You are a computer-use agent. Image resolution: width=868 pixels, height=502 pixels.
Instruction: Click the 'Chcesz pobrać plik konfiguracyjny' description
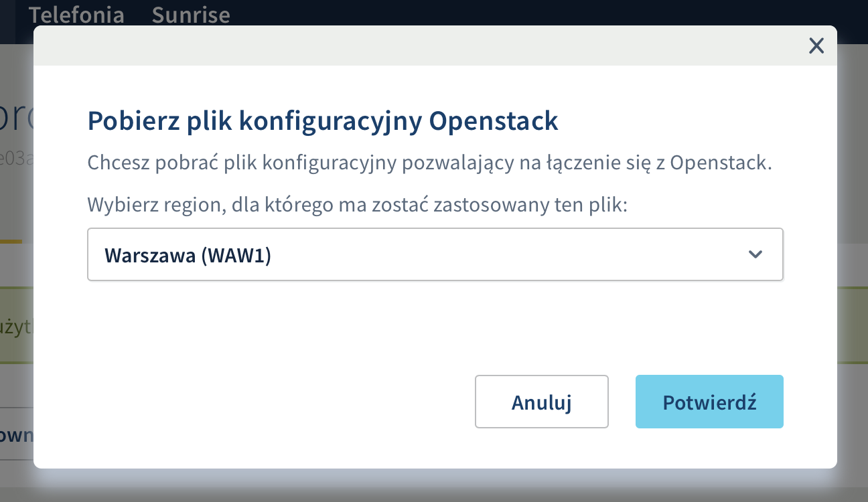[x=430, y=163]
